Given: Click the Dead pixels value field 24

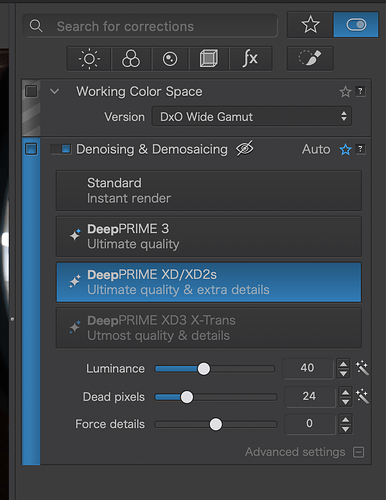Looking at the screenshot, I should click(x=310, y=396).
